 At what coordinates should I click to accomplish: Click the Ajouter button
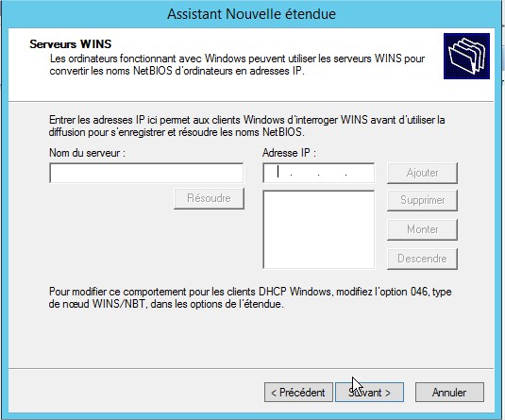pos(422,173)
